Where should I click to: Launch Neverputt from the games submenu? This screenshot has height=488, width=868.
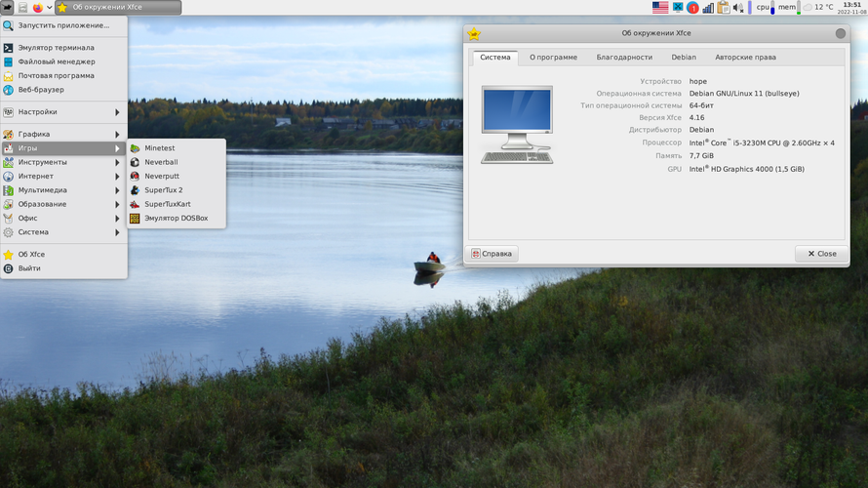tap(176, 176)
